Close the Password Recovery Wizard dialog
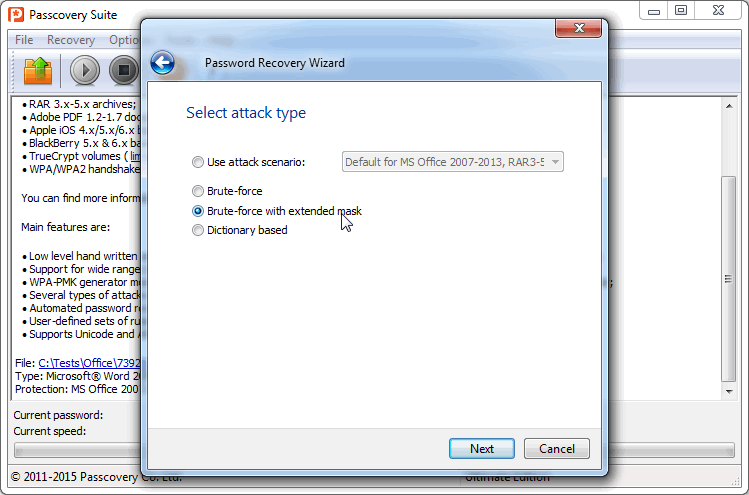The image size is (749, 495). pyautogui.click(x=578, y=28)
